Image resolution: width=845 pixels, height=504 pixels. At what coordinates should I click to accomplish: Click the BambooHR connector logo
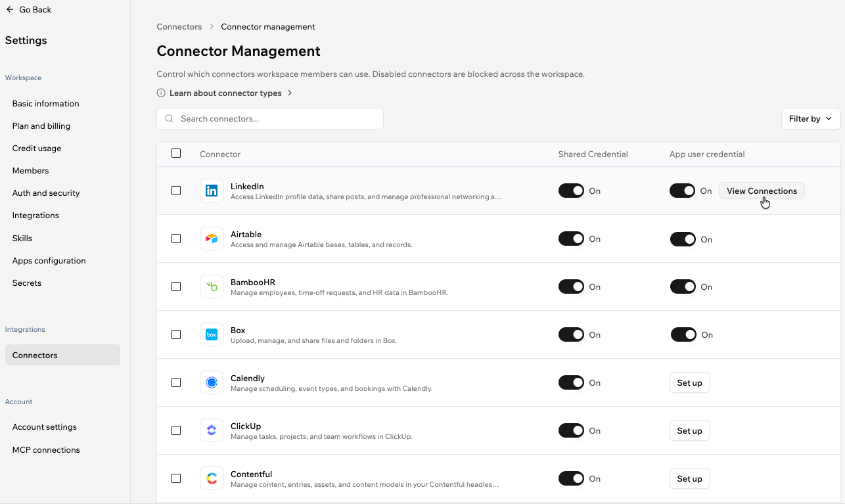coord(212,286)
